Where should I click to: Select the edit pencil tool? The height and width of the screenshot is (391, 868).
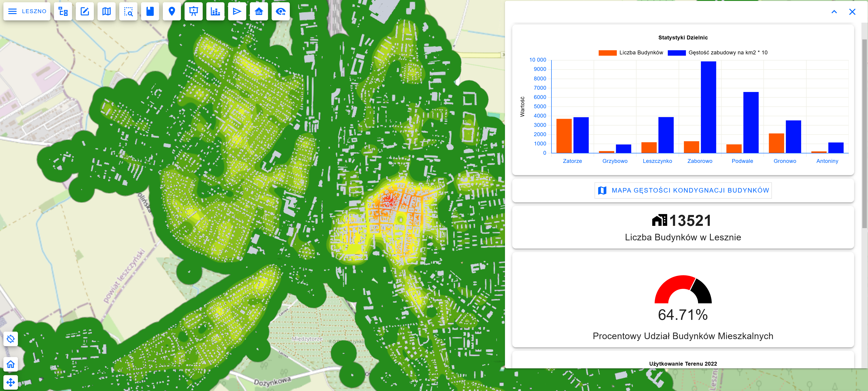point(85,12)
